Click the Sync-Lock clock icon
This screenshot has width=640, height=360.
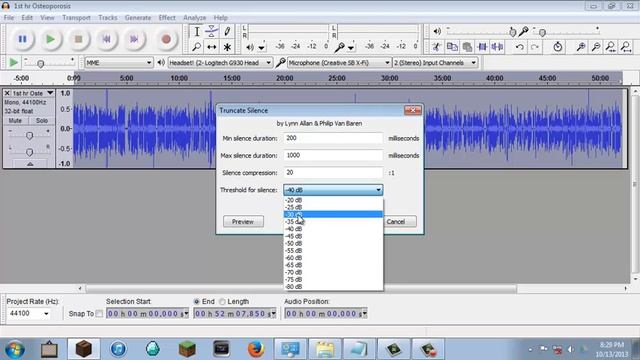coord(558,47)
